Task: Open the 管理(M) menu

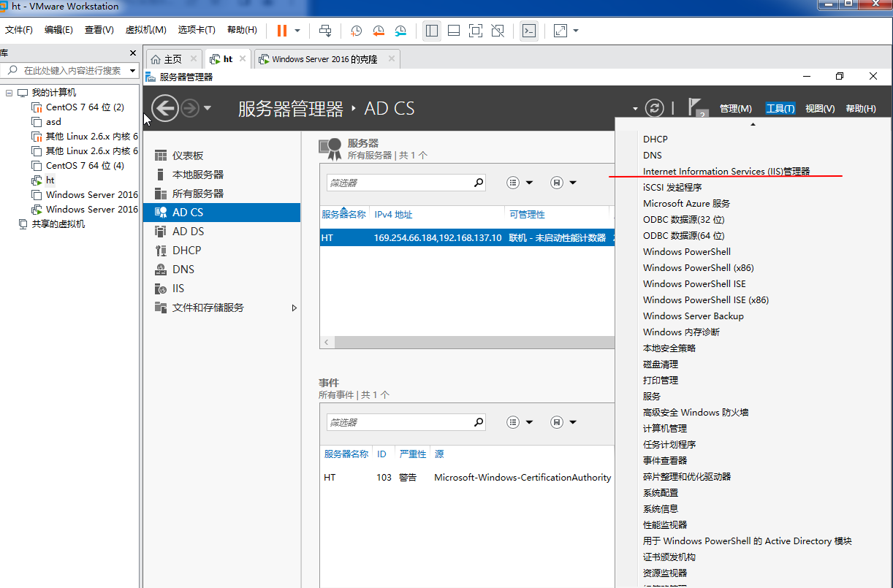Action: point(735,109)
